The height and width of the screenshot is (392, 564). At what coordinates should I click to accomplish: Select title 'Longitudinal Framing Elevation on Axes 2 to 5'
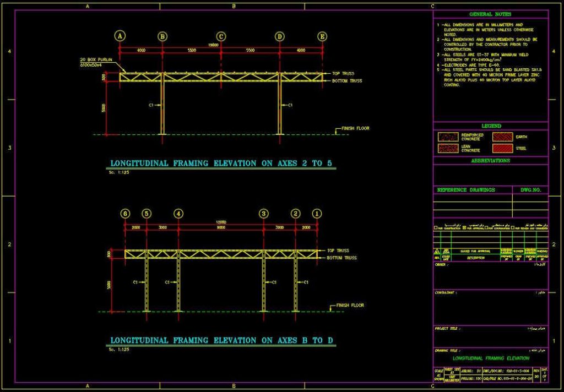tap(223, 164)
